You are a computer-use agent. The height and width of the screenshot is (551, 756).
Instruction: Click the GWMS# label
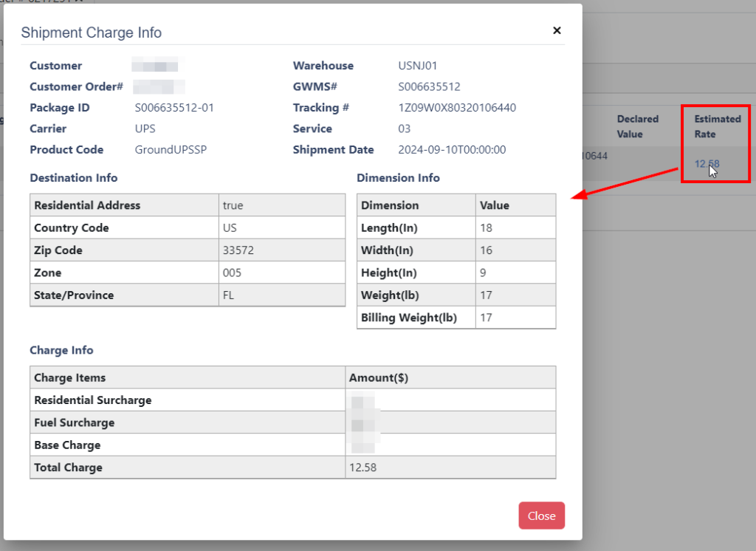pyautogui.click(x=315, y=87)
